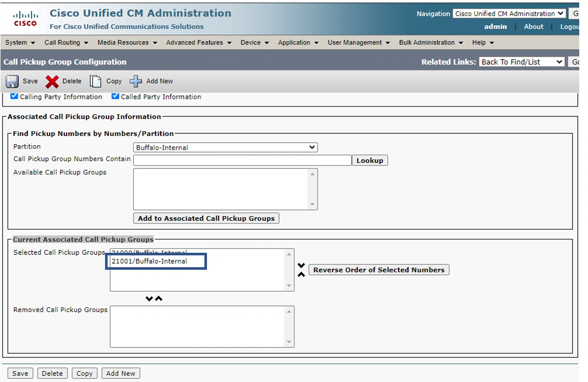Click the Cisco logo
This screenshot has height=382, width=588.
[x=25, y=19]
